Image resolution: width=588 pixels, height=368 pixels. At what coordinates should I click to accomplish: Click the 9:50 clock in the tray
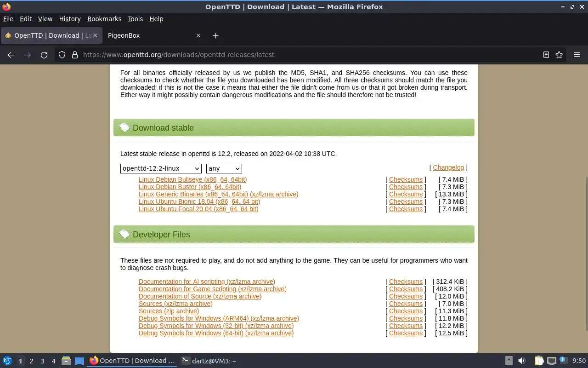click(x=579, y=361)
